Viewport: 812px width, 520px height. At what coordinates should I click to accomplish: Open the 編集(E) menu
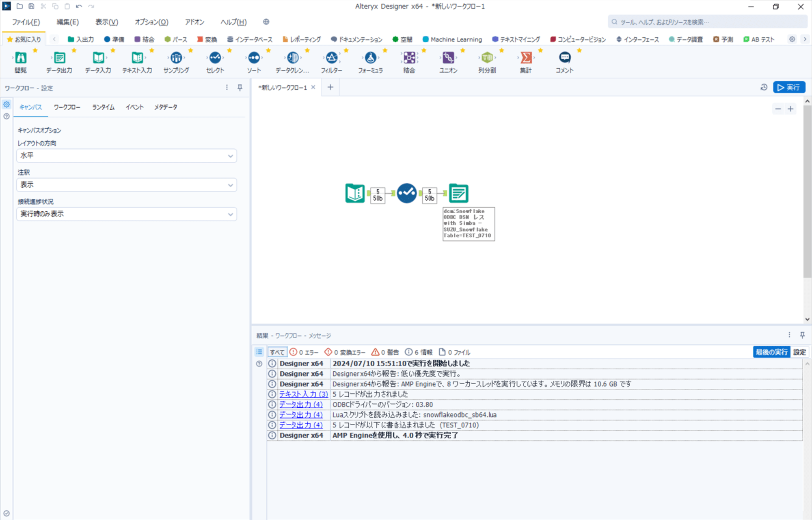(x=67, y=22)
